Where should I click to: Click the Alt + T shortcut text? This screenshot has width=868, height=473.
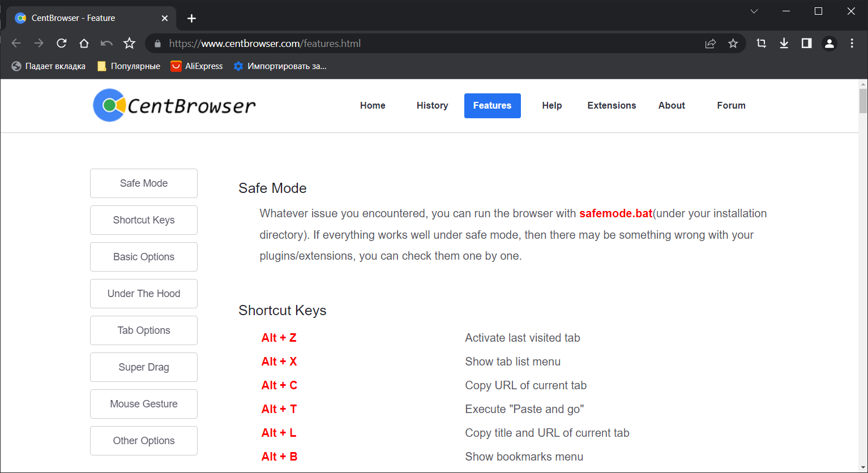[279, 409]
